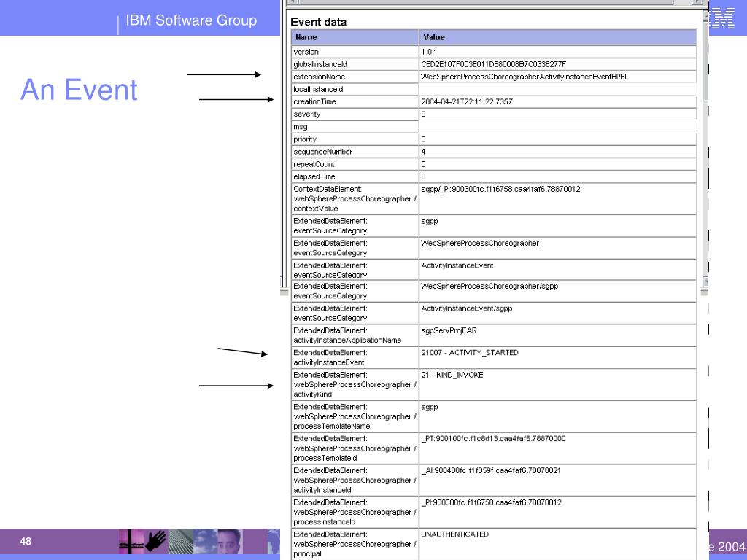Screen dimensions: 747x560
Task: Select the WebSphereProcessChoreographer value without /sgpp
Action: (480, 243)
